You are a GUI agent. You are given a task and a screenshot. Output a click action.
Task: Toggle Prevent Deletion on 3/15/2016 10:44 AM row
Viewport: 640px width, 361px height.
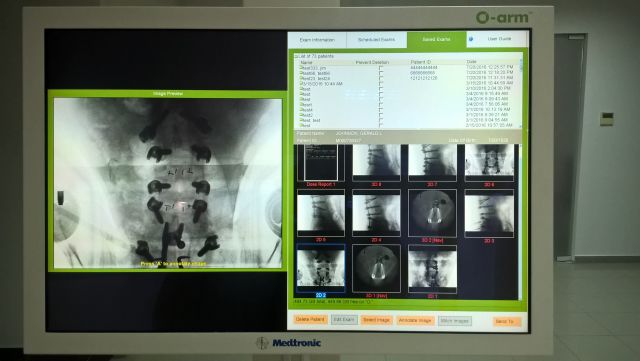[381, 84]
